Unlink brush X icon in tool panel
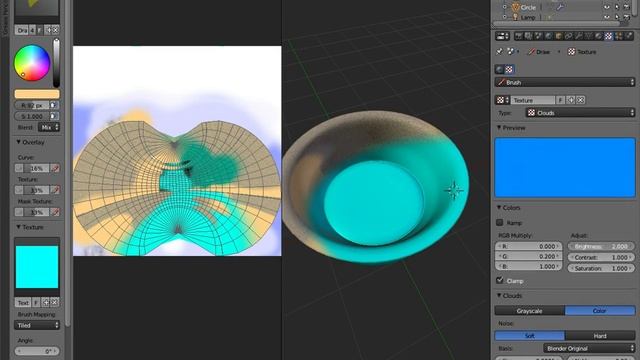 click(56, 30)
